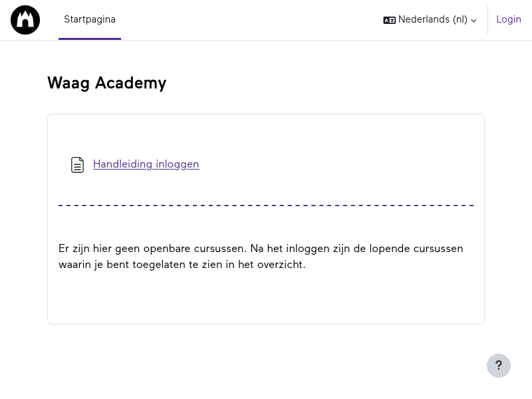
Task: Select the translation icon beside Nederlands (nl)
Action: tap(390, 20)
